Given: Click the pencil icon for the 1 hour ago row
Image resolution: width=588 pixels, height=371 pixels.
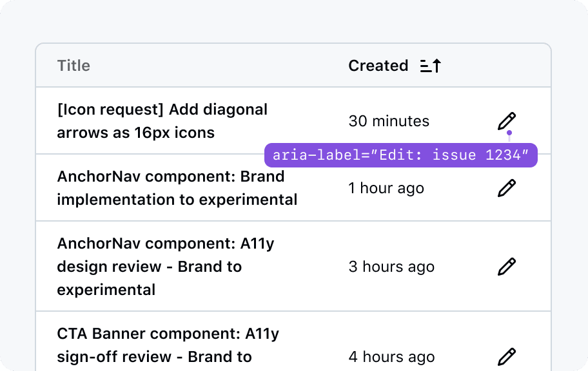Looking at the screenshot, I should coord(507,188).
